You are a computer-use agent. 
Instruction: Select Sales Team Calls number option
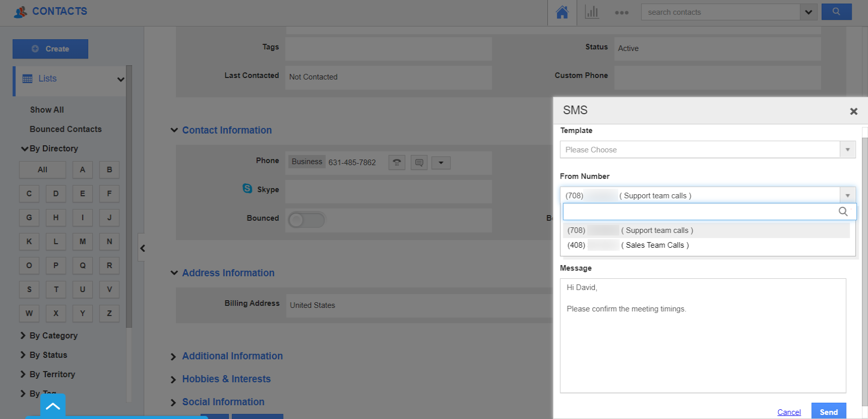[655, 245]
